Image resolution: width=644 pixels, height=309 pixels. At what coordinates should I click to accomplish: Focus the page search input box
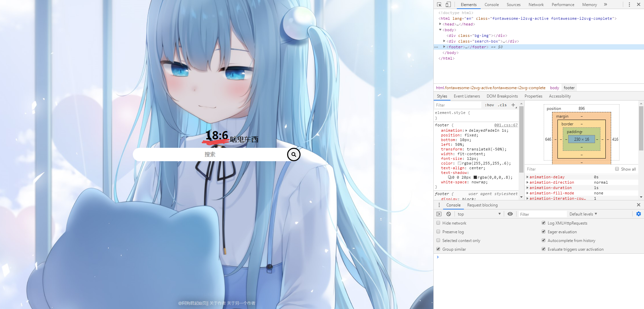(210, 154)
